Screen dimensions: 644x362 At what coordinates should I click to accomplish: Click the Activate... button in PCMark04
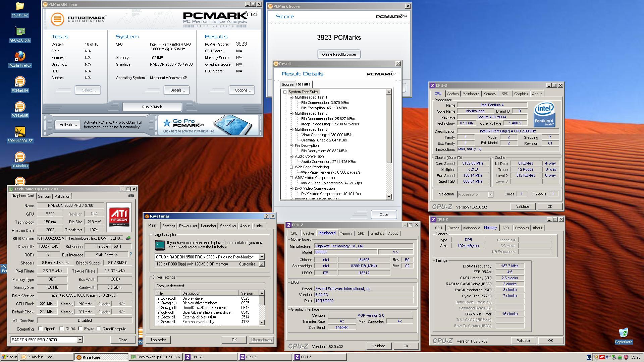(x=68, y=125)
